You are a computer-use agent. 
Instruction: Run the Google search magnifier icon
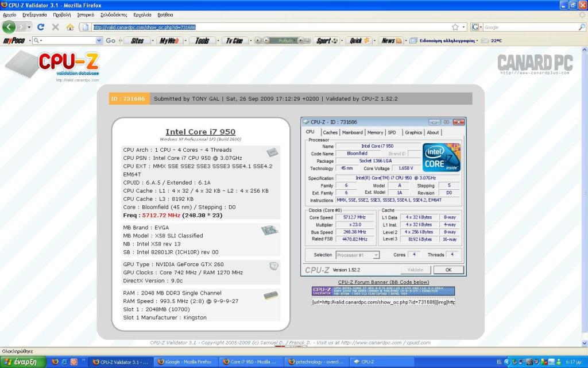point(582,27)
